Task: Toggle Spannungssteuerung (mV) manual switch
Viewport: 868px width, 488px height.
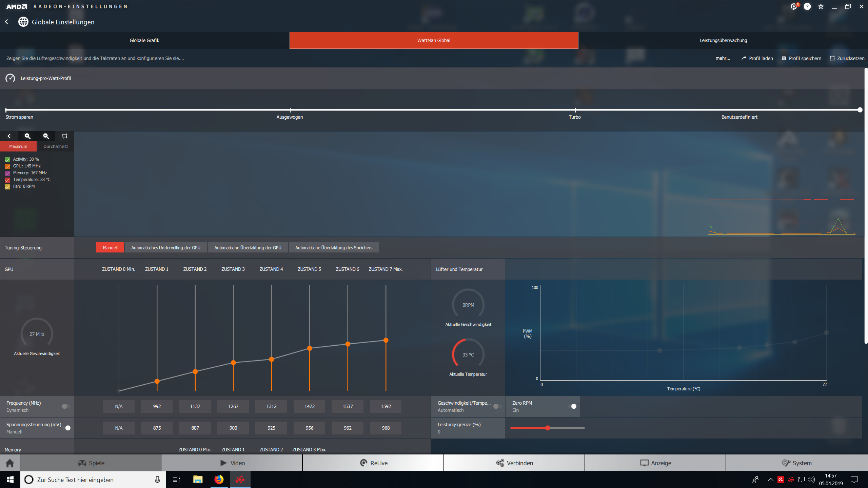Action: 66,428
